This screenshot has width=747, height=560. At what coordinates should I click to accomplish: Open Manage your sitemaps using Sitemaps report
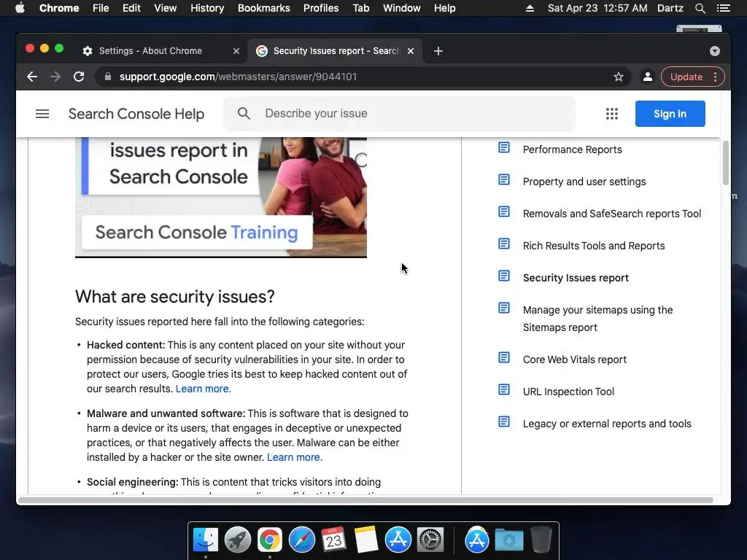click(x=598, y=319)
